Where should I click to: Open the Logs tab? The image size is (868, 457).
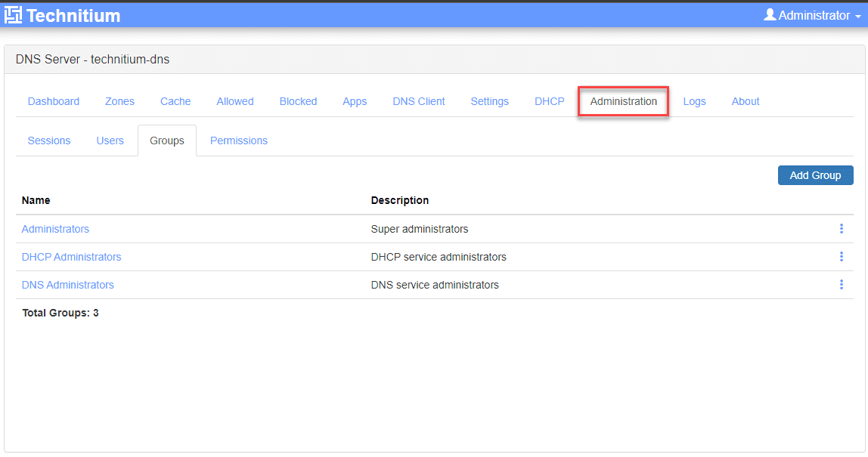694,101
